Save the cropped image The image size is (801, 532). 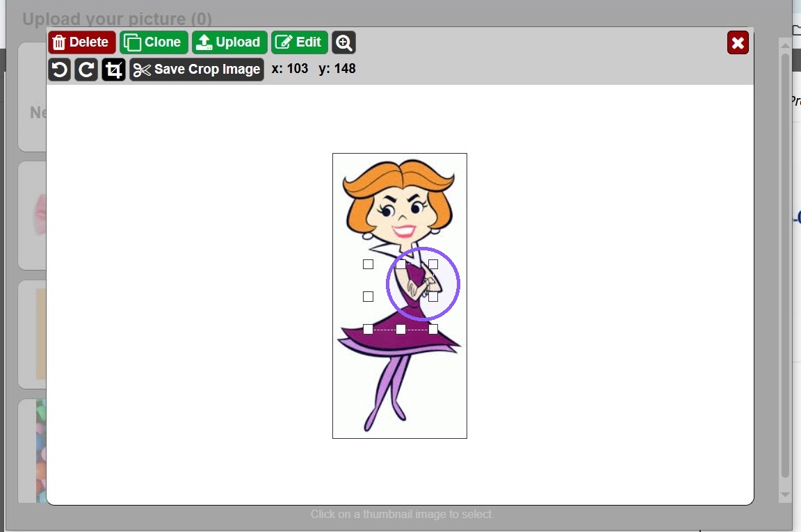coord(197,70)
